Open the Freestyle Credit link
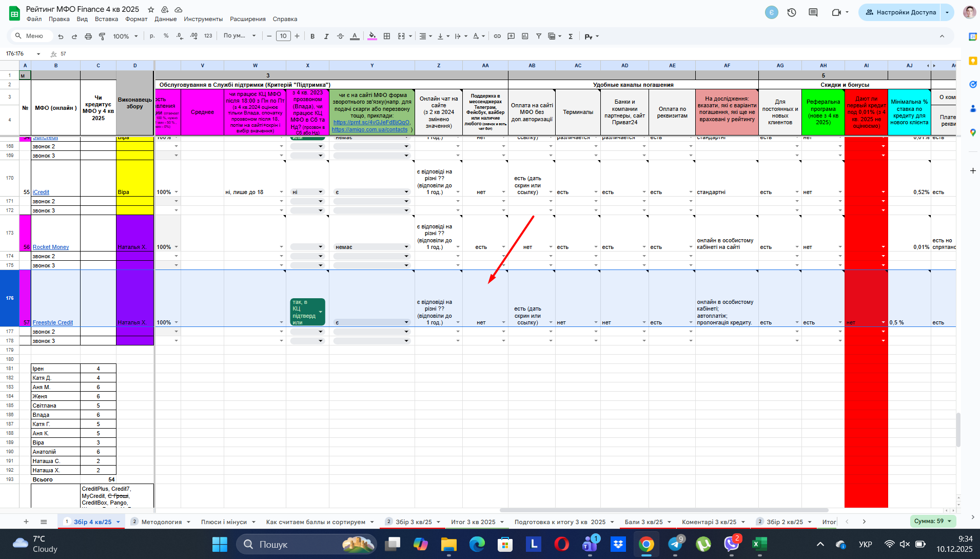The height and width of the screenshot is (559, 980). tap(53, 322)
